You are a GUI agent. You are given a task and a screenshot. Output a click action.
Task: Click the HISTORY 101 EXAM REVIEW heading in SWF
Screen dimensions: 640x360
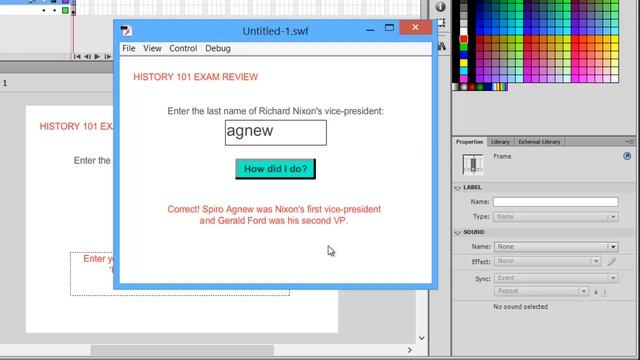click(196, 77)
